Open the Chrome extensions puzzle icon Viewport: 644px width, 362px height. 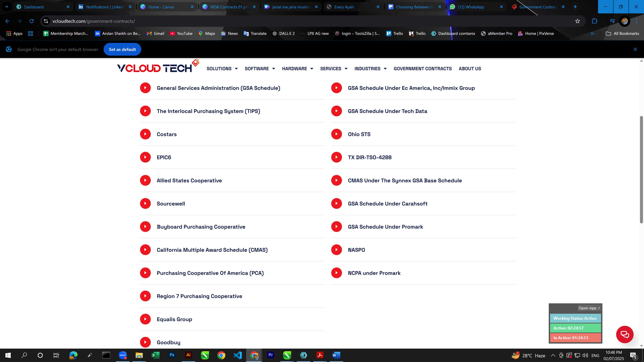[595, 21]
